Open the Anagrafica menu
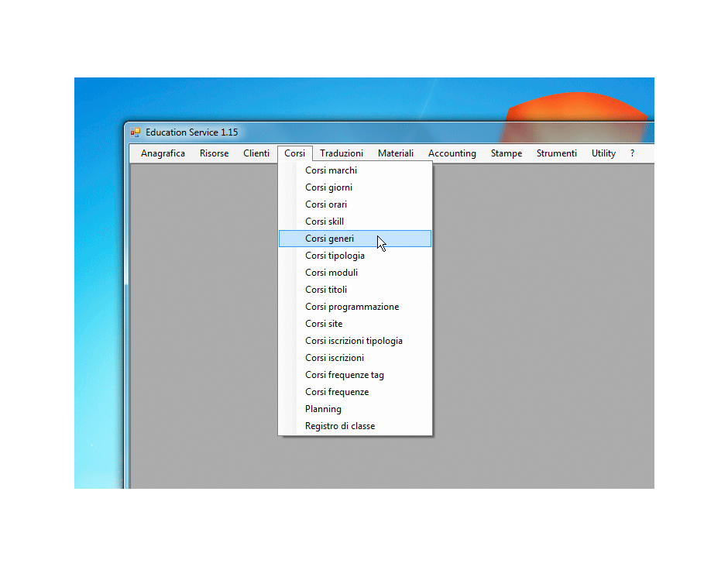Screen dimensions: 728x567 [x=163, y=153]
